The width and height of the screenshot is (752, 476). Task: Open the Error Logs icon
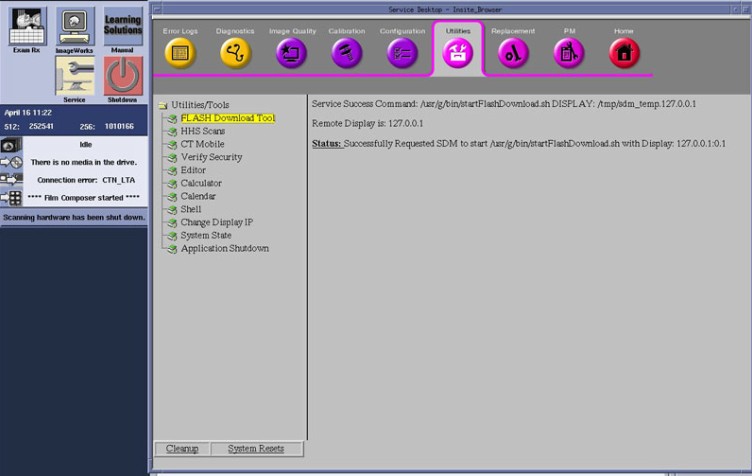180,53
